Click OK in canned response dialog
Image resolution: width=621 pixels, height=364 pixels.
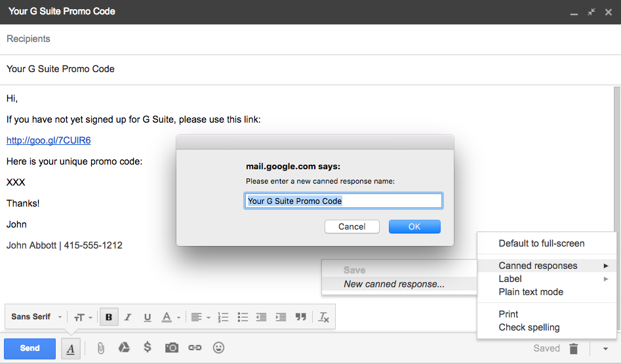[414, 226]
